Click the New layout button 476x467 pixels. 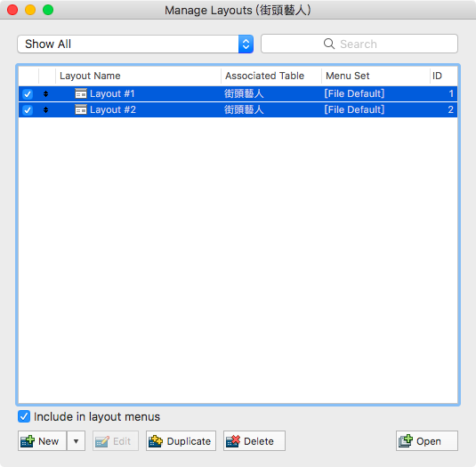coord(42,441)
